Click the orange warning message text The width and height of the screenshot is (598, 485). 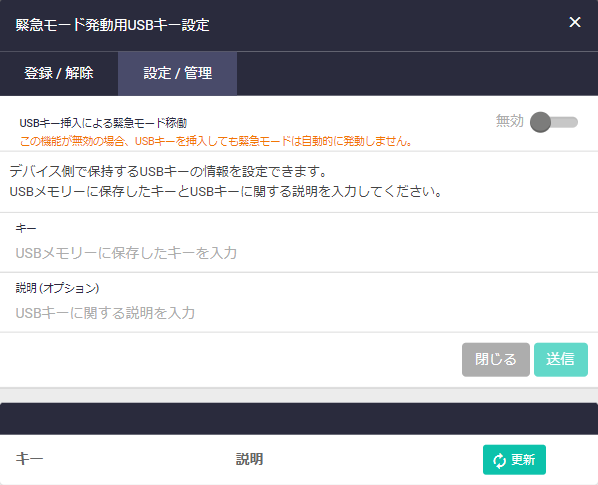click(217, 141)
